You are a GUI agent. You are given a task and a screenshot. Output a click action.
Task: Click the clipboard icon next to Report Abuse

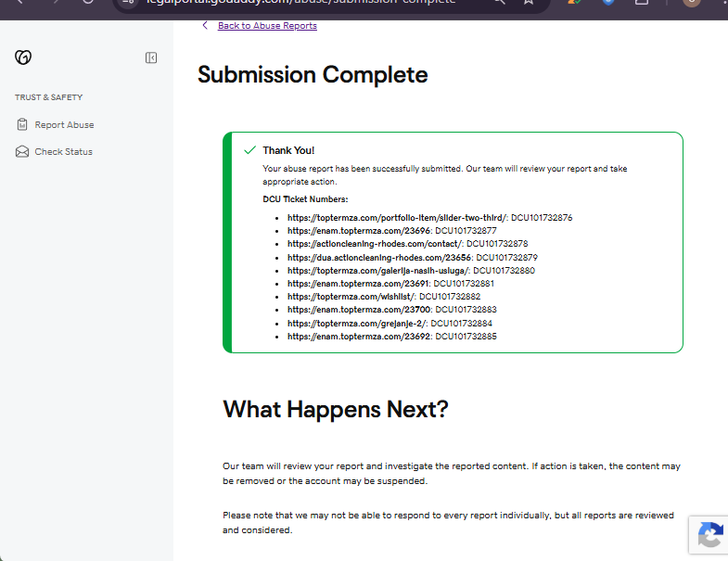[22, 124]
